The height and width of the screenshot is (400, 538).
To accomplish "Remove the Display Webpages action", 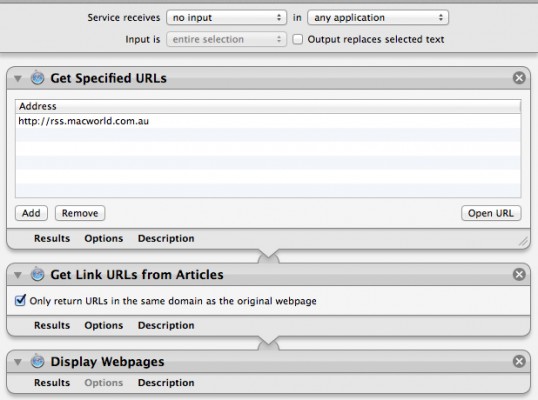I will (x=519, y=361).
